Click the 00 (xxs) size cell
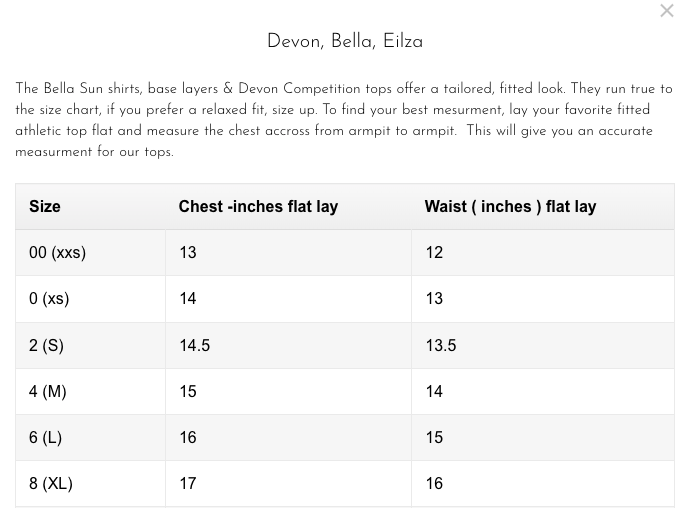Screen dimensions: 681x508 click(57, 253)
